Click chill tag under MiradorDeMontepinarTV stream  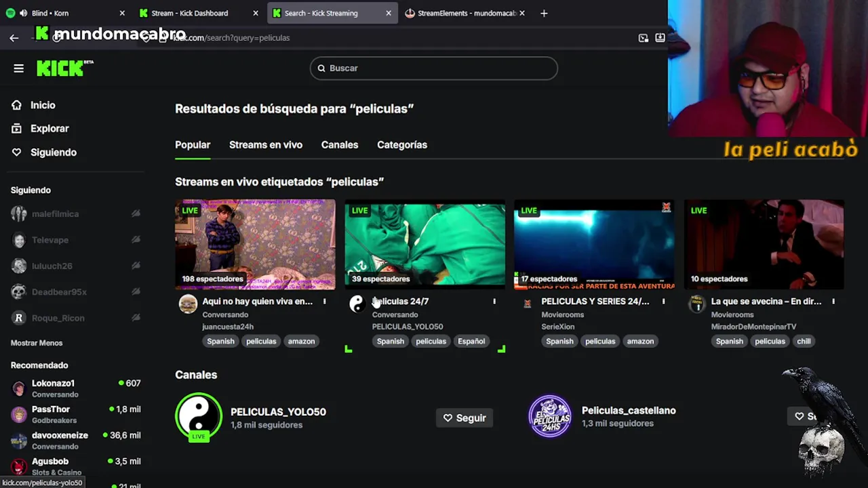(x=804, y=342)
